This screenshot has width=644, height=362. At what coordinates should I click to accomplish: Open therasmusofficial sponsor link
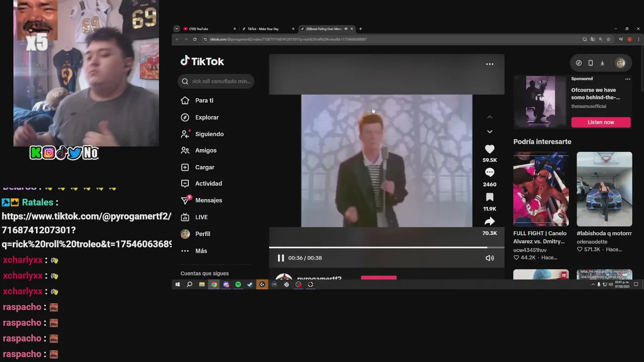(x=589, y=107)
